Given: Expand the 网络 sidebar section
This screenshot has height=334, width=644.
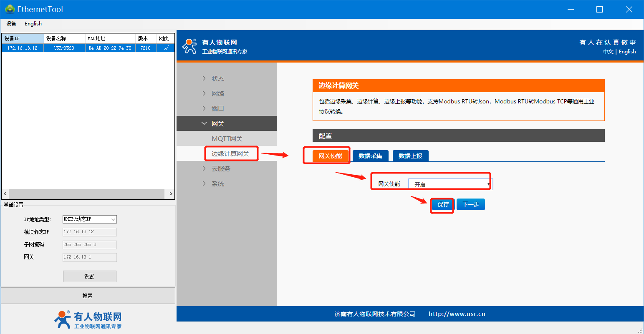Looking at the screenshot, I should click(x=217, y=94).
